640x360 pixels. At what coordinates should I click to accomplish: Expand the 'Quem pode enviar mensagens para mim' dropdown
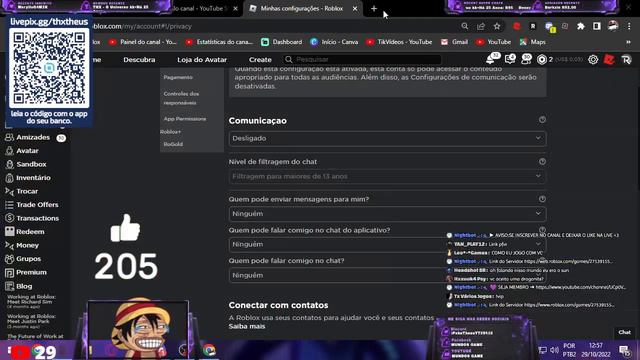pyautogui.click(x=387, y=213)
